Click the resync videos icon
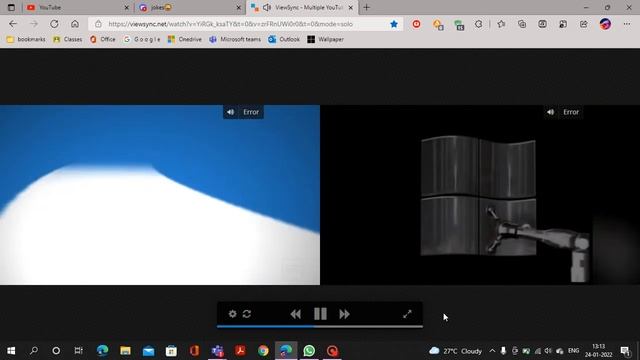The image size is (640, 360). coord(247,314)
